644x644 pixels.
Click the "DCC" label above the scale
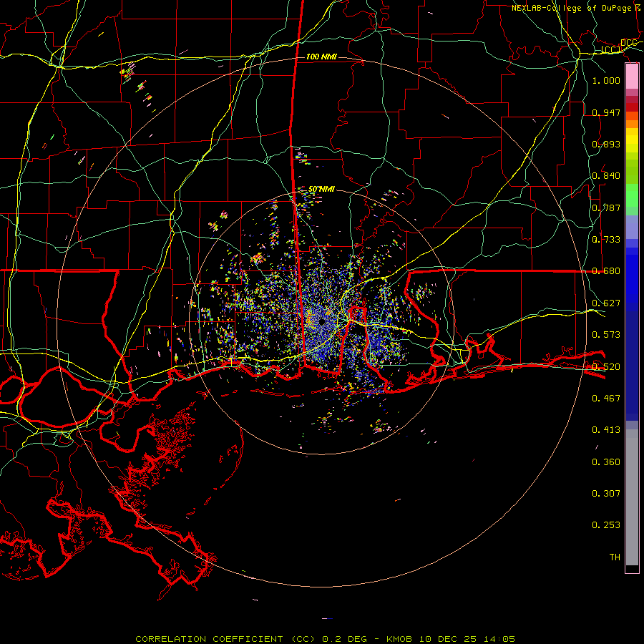tap(629, 43)
